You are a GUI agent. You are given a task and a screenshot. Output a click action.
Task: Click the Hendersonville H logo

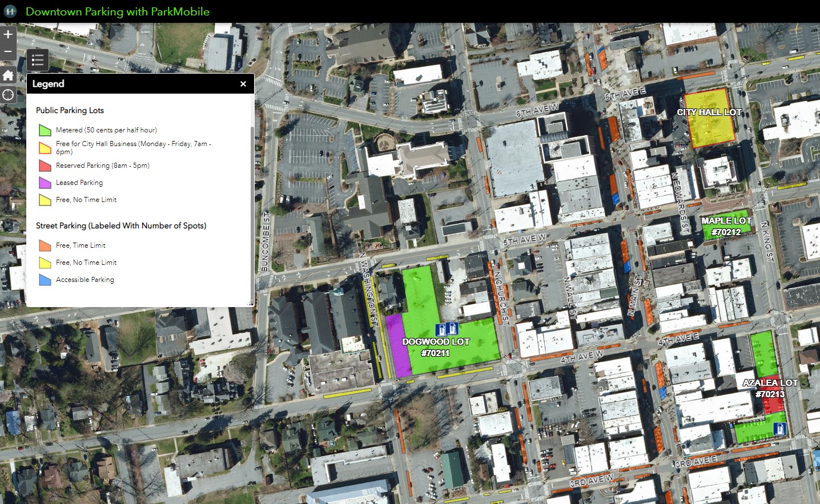(10, 11)
